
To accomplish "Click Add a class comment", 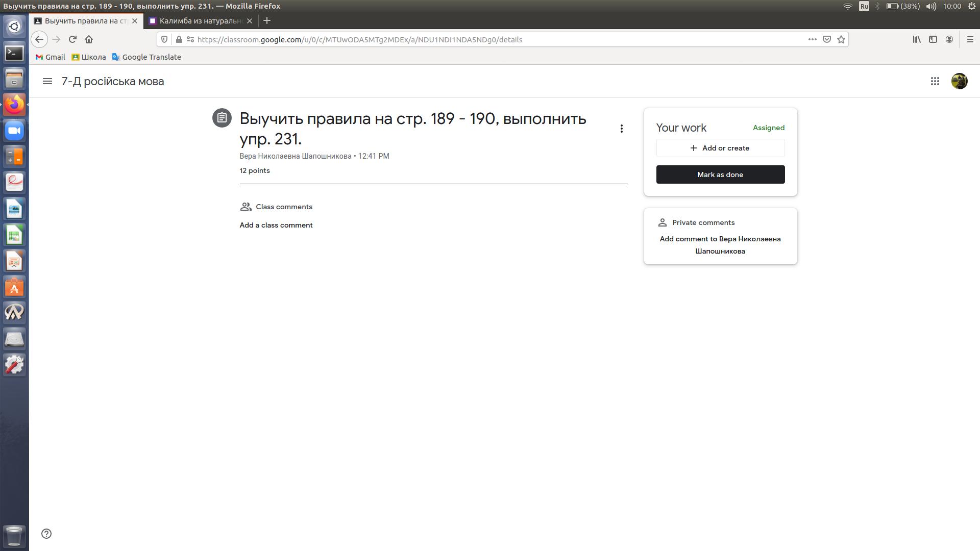I will pos(276,225).
